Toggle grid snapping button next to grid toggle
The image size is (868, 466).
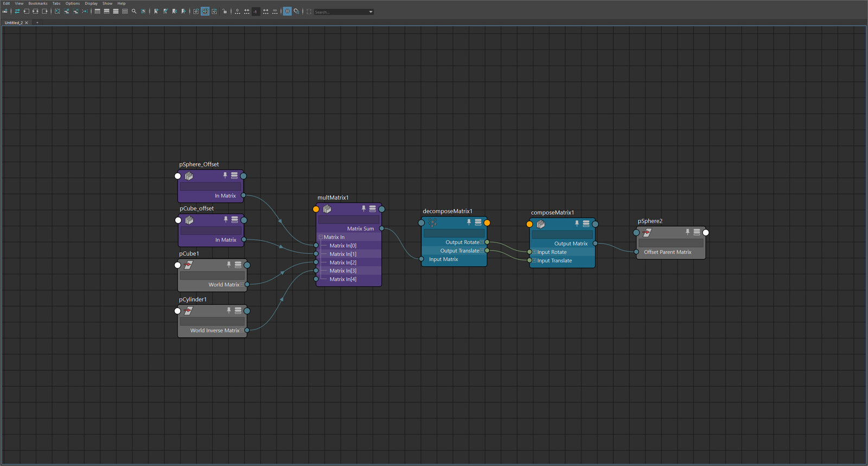[297, 11]
